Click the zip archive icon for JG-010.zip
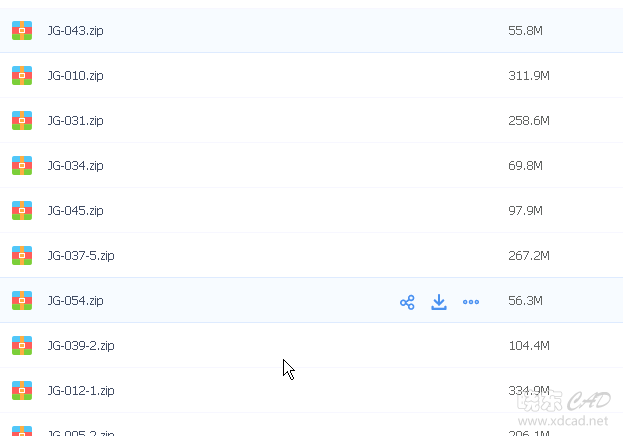Image resolution: width=623 pixels, height=436 pixels. pos(22,76)
